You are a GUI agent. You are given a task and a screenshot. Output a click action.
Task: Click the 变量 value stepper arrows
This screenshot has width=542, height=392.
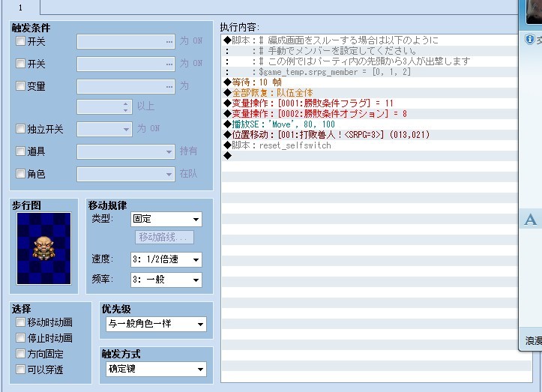[x=125, y=107]
